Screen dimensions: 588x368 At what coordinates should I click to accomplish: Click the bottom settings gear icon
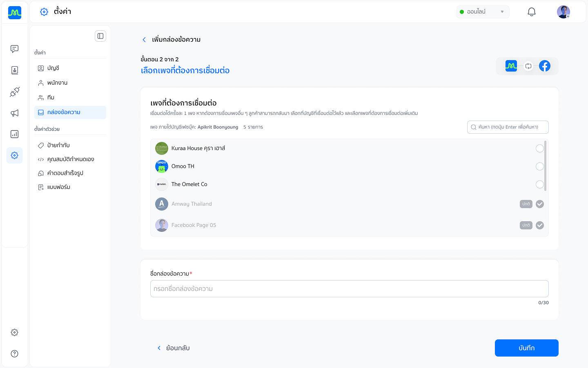coord(15,332)
